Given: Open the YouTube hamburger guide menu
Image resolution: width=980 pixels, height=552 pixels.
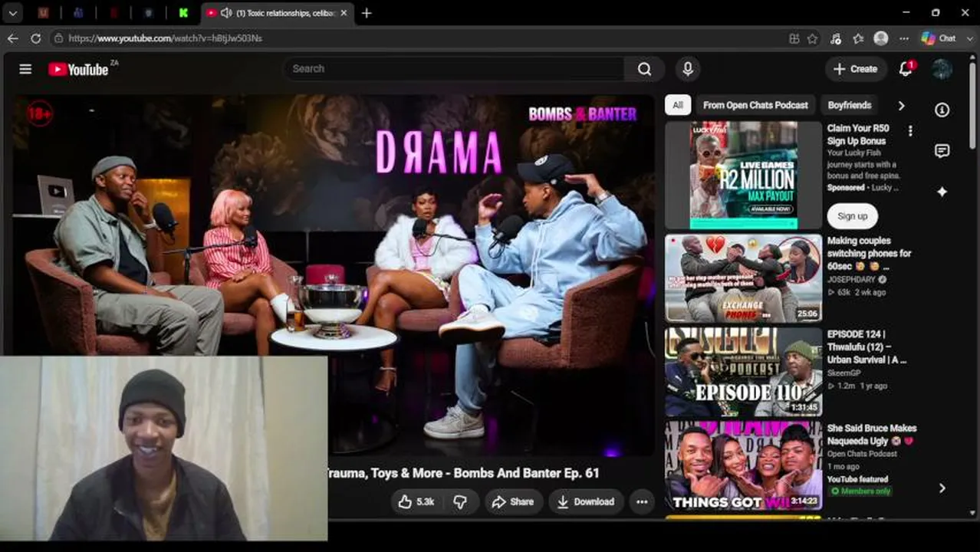Looking at the screenshot, I should 25,69.
